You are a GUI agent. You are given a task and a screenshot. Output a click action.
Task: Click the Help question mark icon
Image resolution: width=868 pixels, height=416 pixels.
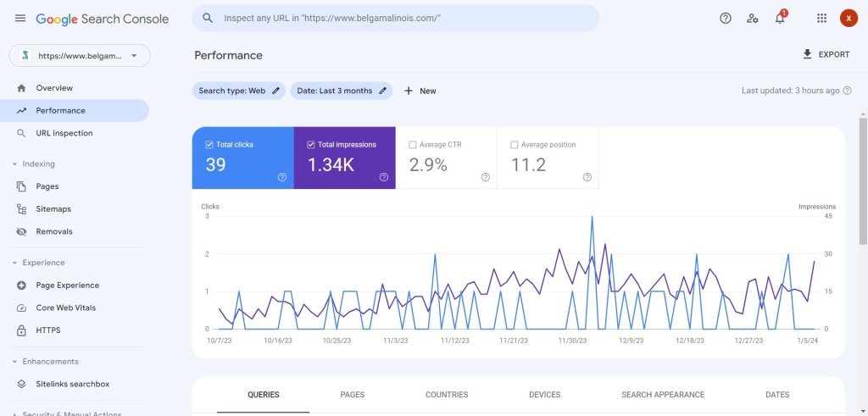pos(726,19)
